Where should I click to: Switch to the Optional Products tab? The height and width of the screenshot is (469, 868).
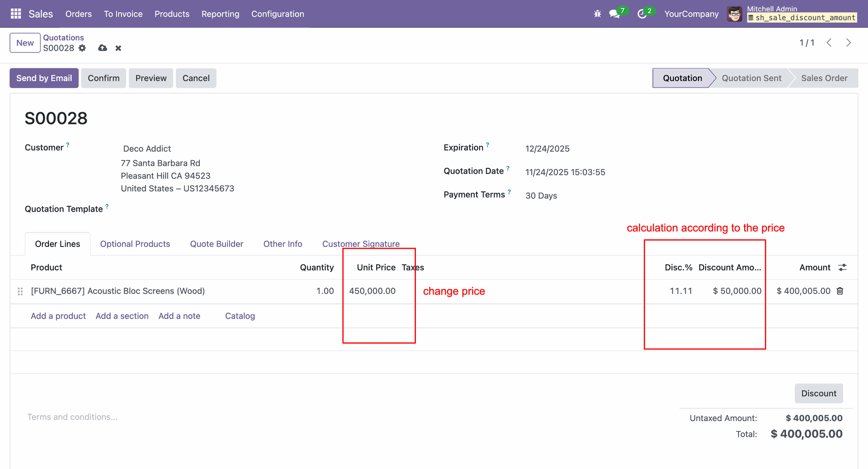click(135, 244)
